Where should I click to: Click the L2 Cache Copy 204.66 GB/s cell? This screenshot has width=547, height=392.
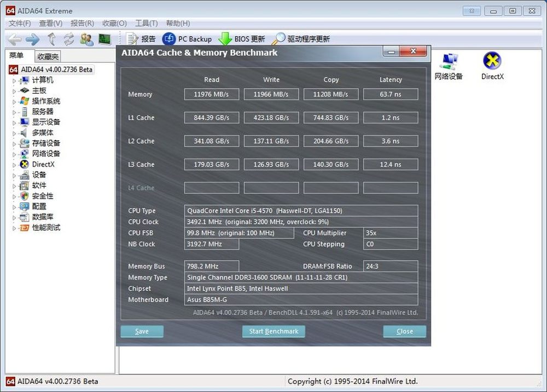pos(331,141)
